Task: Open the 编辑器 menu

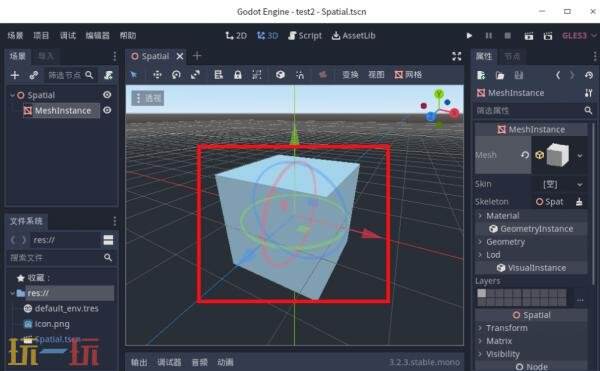Action: pos(98,36)
